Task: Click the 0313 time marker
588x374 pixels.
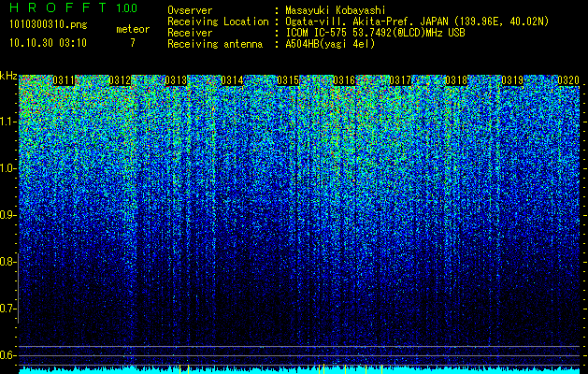Action: (x=176, y=80)
